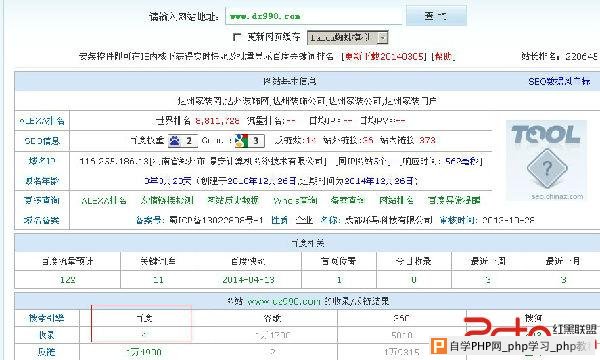This screenshot has width=600, height=360.
Task: Open the ALEXA ranking query link
Action: point(104,200)
